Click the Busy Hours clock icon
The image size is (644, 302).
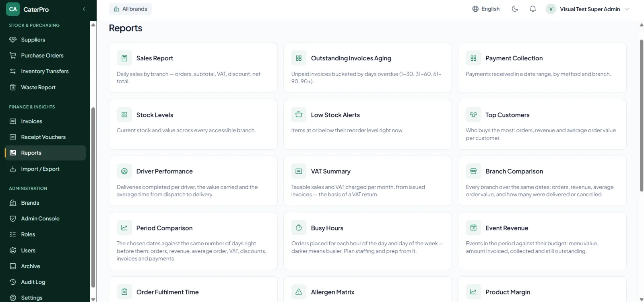point(299,228)
